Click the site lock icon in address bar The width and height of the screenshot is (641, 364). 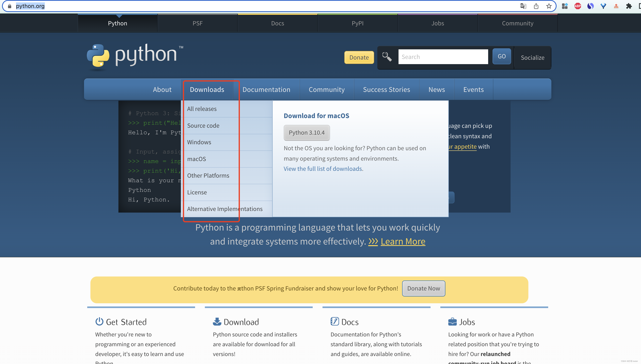tap(10, 6)
